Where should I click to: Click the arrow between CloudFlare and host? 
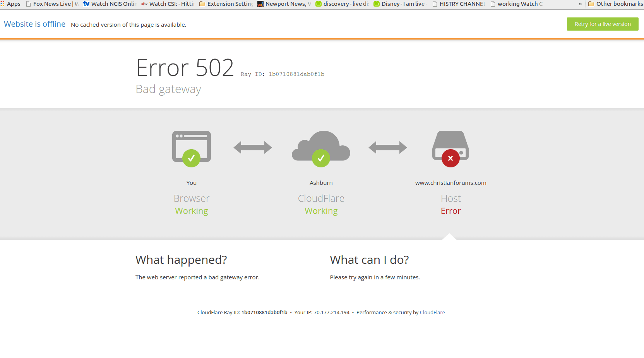[x=387, y=147]
